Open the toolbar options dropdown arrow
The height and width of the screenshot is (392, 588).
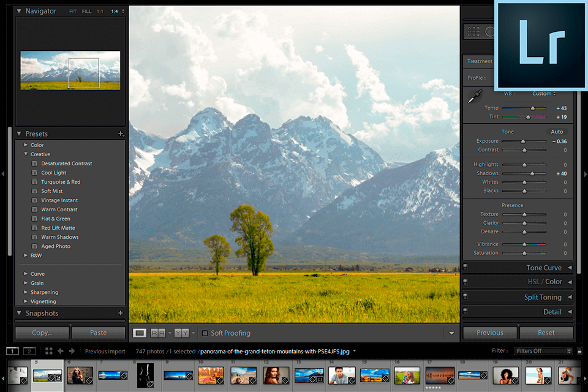451,333
